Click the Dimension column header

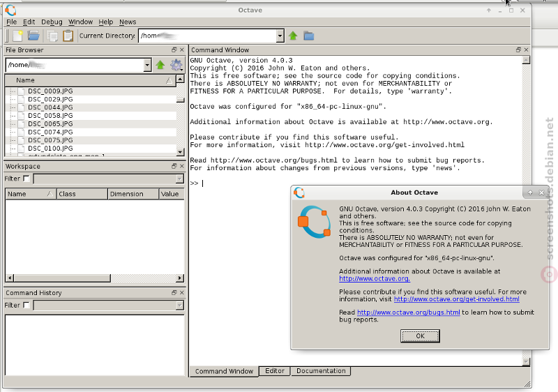pyautogui.click(x=133, y=194)
